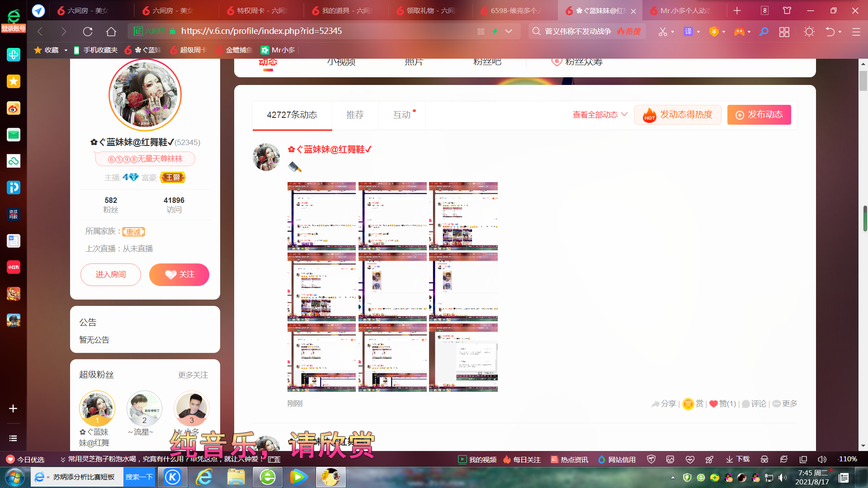The image size is (868, 488).
Task: Open the four-square apps grid icon
Action: click(784, 32)
